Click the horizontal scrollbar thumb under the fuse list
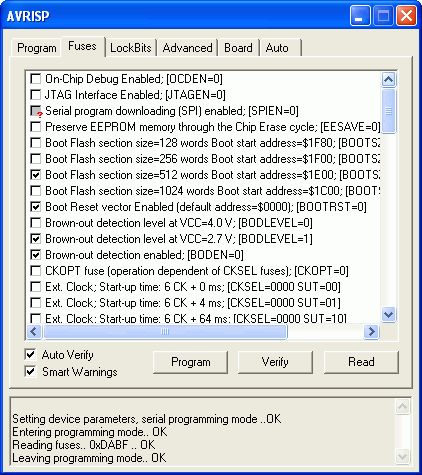Viewport: 422px width, 475px height. (165, 331)
